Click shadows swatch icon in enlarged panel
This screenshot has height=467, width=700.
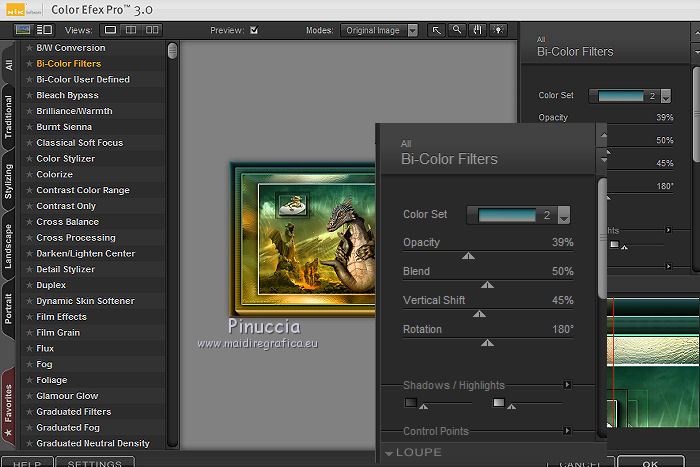[x=411, y=403]
